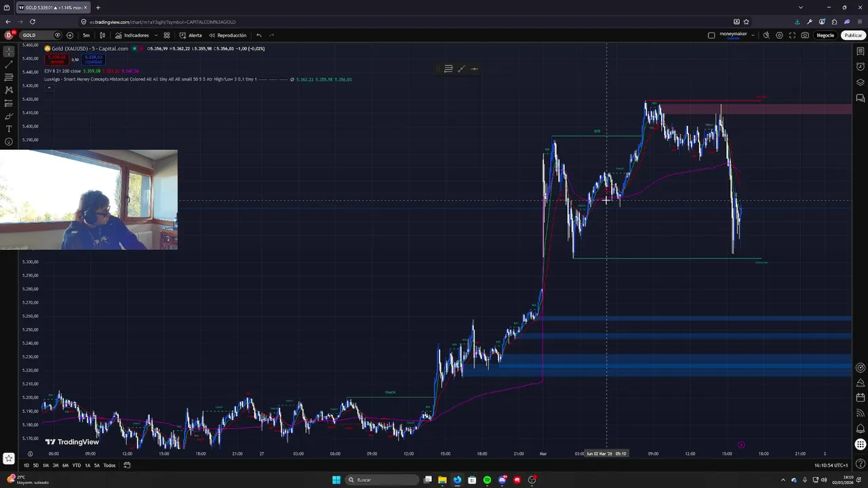Click the red sell price button
Screen dimensions: 868x488
pyautogui.click(x=57, y=60)
